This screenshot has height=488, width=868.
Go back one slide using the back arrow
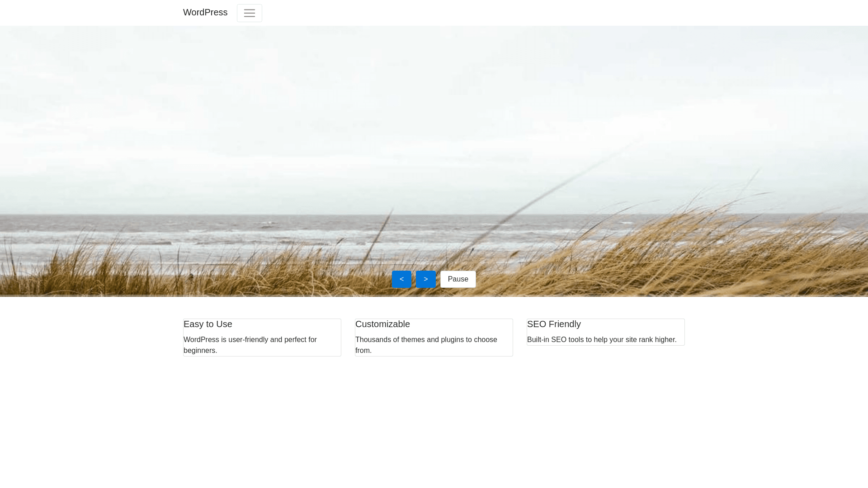[401, 279]
